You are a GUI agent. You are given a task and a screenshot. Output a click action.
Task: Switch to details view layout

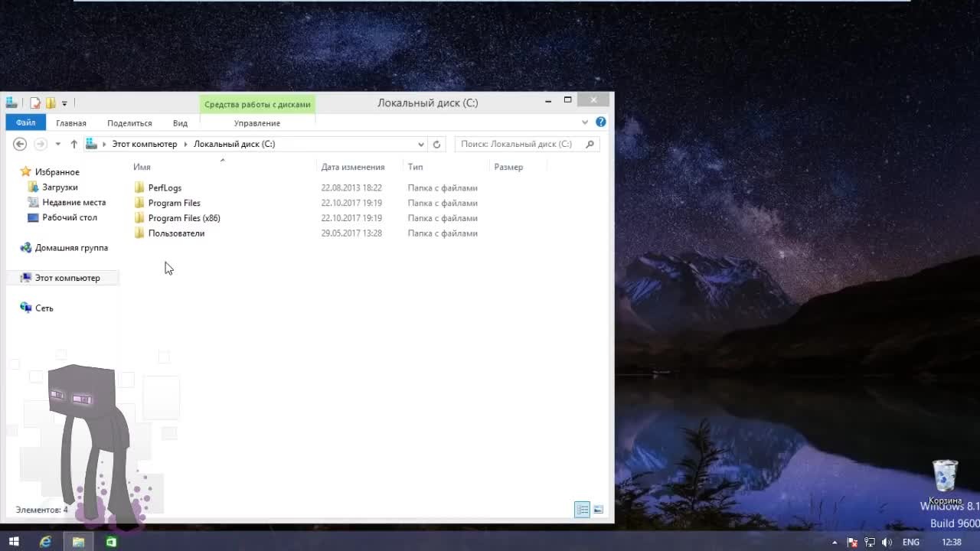pyautogui.click(x=582, y=510)
